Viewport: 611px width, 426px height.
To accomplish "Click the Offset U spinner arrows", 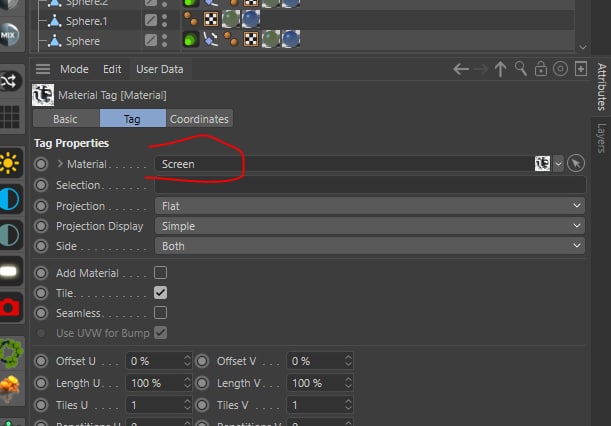I will (187, 361).
